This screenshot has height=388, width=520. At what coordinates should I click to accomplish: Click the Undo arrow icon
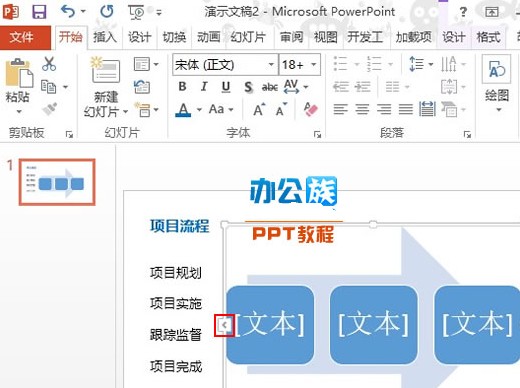[x=68, y=12]
